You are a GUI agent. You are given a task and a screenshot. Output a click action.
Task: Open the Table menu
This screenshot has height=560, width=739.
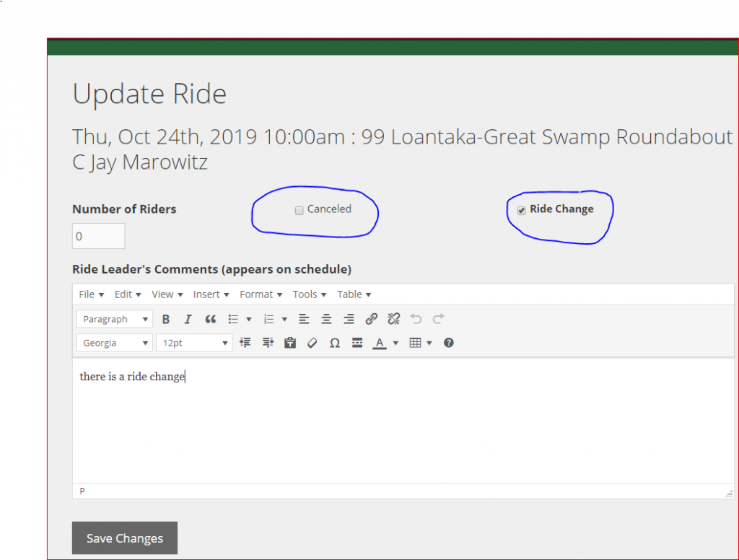click(x=354, y=294)
